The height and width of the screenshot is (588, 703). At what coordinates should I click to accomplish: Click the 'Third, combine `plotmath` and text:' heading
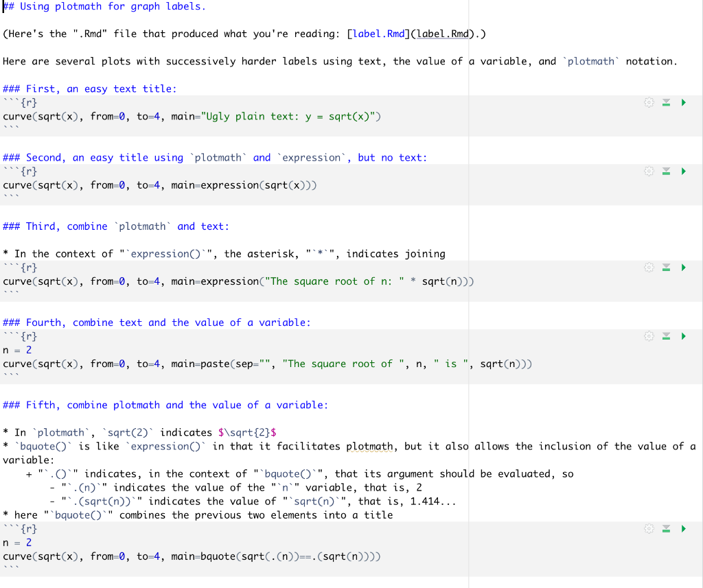(x=115, y=226)
